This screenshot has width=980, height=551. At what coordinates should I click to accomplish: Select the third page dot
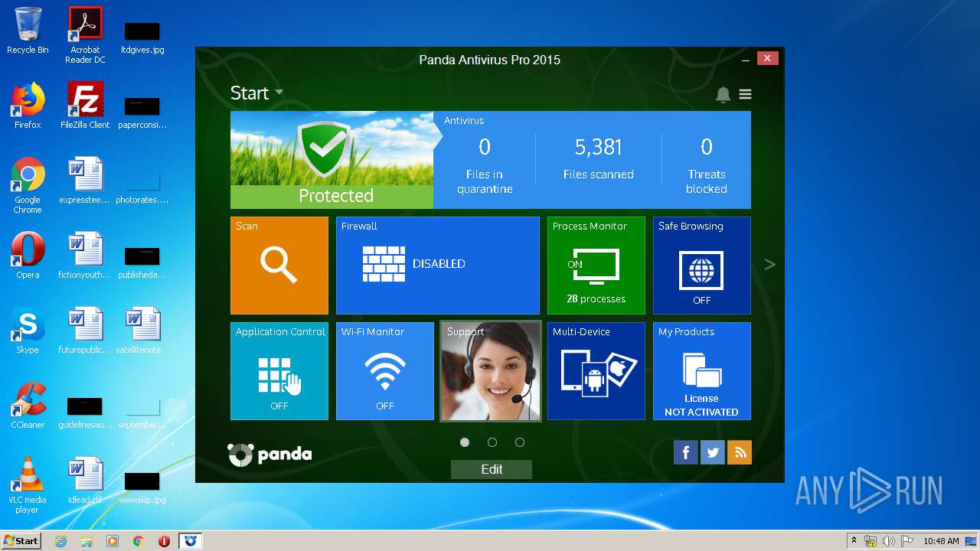520,442
